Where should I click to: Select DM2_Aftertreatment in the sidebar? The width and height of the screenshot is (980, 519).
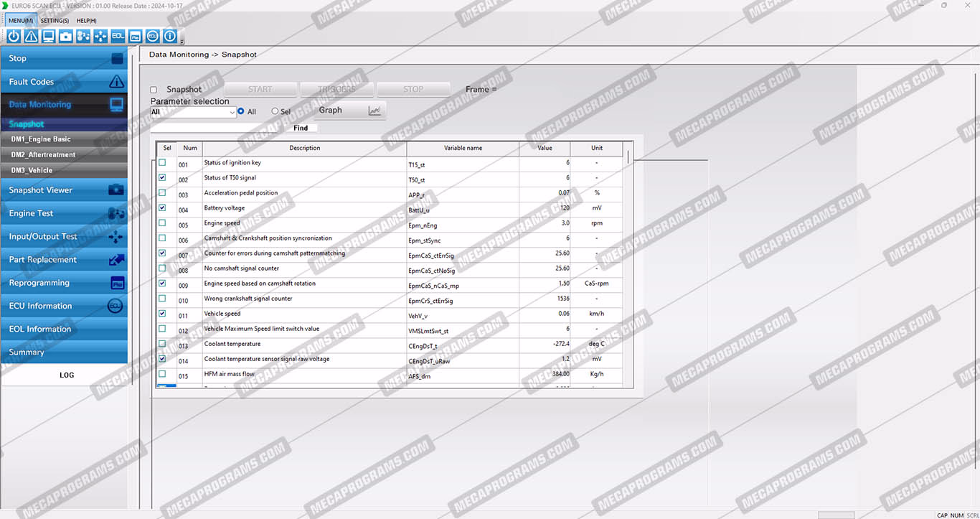pos(43,155)
